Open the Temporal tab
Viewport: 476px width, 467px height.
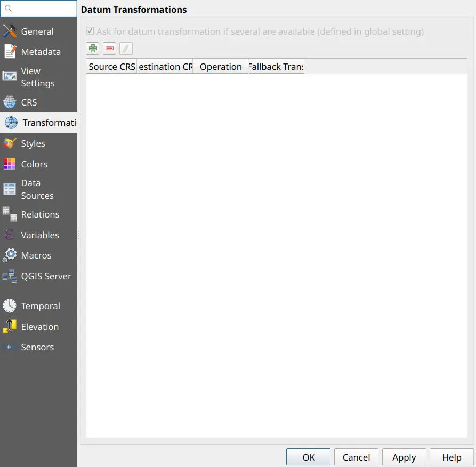click(x=38, y=306)
